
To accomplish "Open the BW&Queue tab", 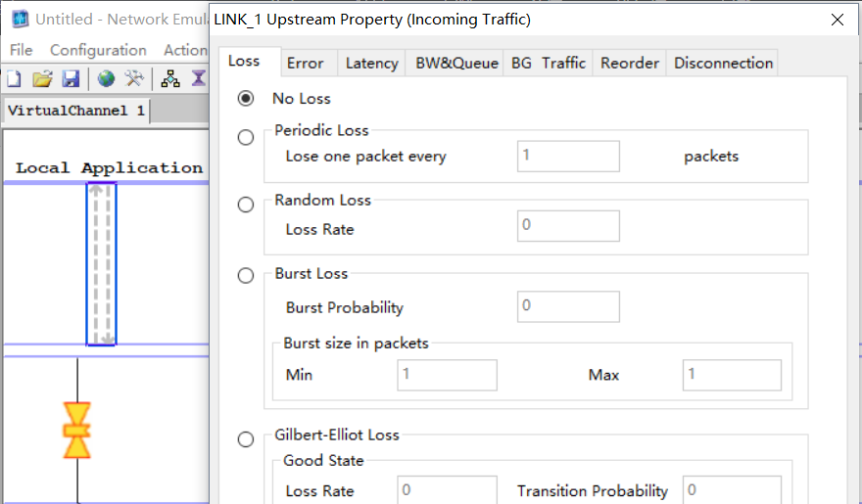I will click(456, 63).
